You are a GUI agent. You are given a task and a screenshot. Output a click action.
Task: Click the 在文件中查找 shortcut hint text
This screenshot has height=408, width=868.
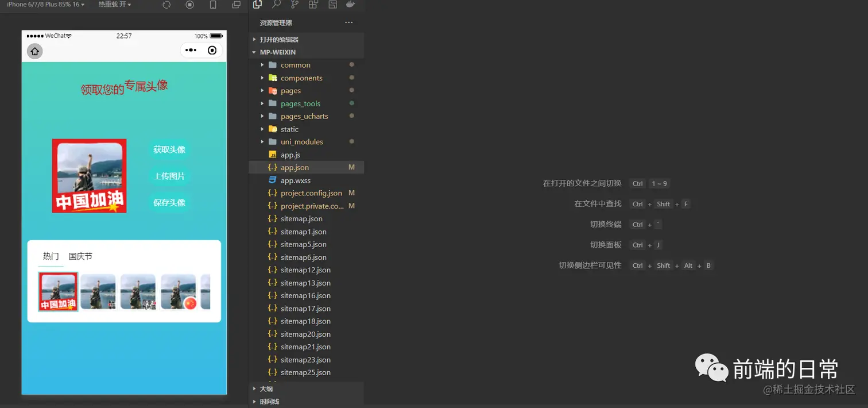point(598,204)
